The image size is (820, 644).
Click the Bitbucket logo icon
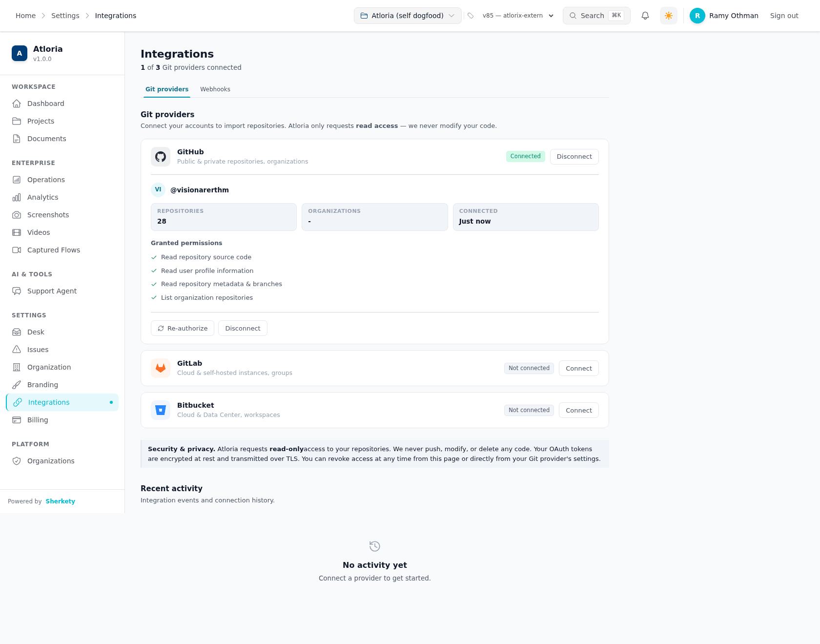[x=161, y=410]
